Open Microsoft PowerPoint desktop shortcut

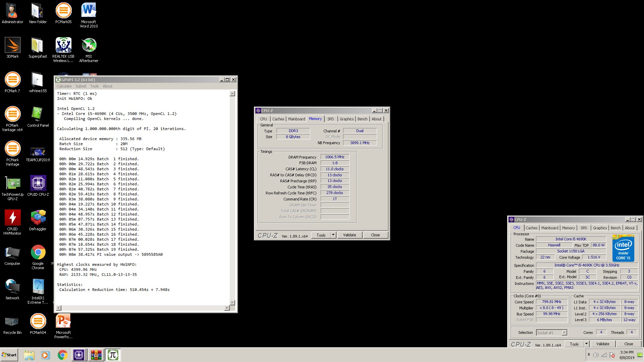(63, 326)
